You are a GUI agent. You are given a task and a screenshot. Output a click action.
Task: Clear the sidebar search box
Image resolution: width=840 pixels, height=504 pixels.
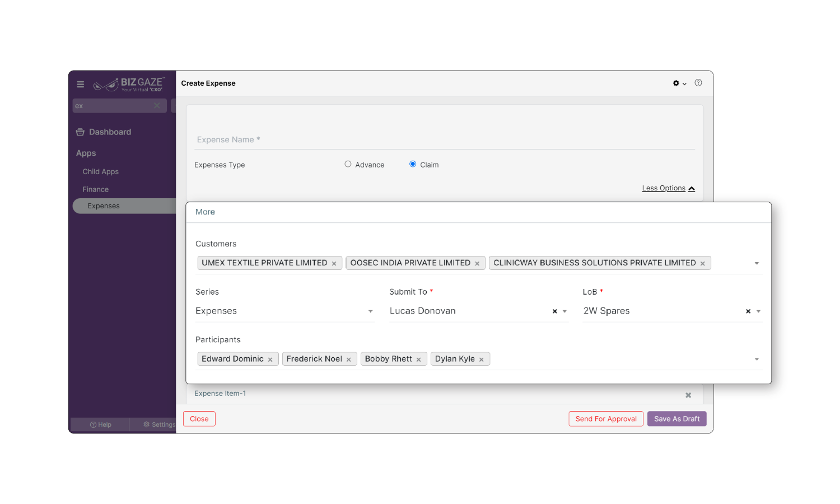[157, 106]
